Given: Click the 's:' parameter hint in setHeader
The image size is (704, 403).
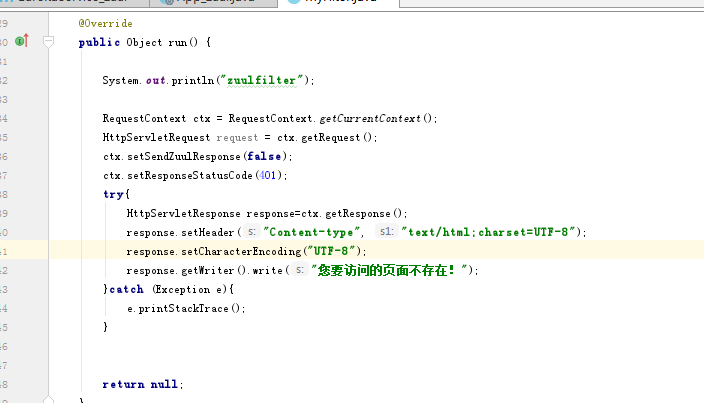Looking at the screenshot, I should [x=252, y=232].
